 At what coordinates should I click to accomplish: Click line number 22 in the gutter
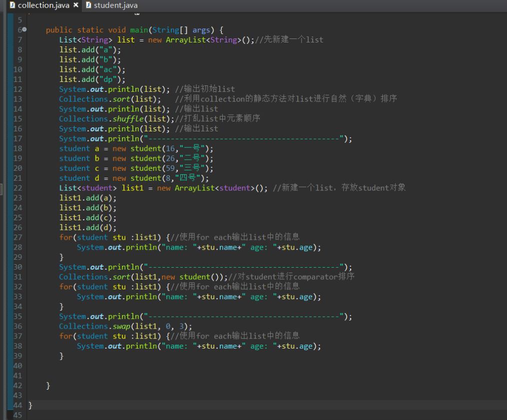coord(17,188)
